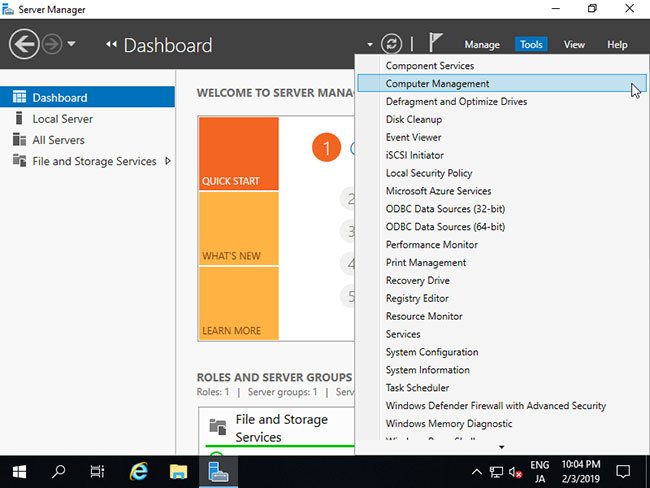Launch Internet Explorer from taskbar
The image size is (650, 488).
click(138, 471)
